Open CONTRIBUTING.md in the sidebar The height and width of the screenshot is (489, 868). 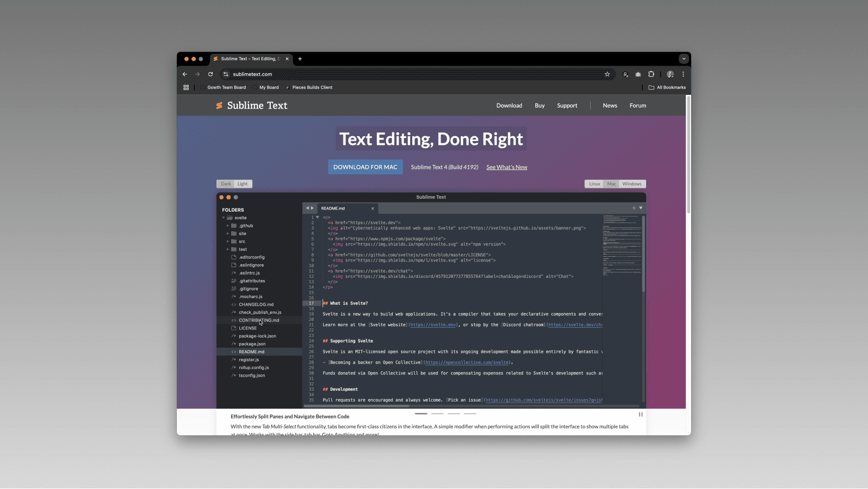[x=259, y=320]
